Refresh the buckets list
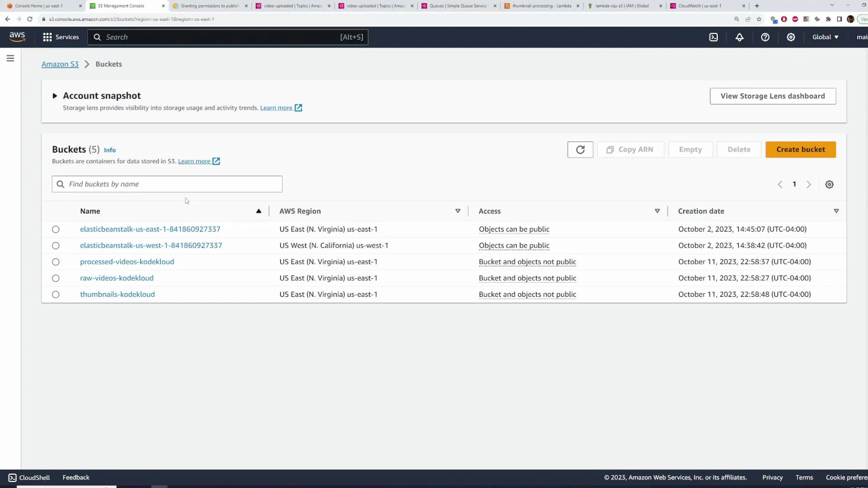The width and height of the screenshot is (868, 488). (x=580, y=150)
